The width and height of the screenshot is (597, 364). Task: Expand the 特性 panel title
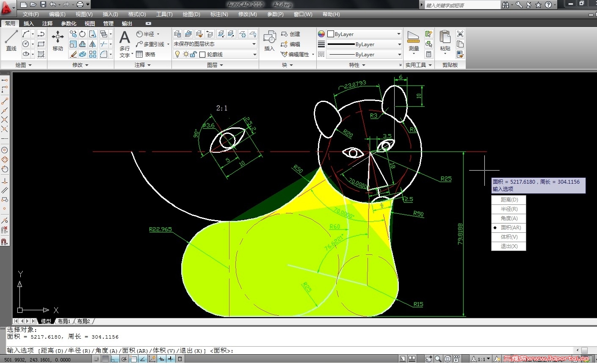357,65
